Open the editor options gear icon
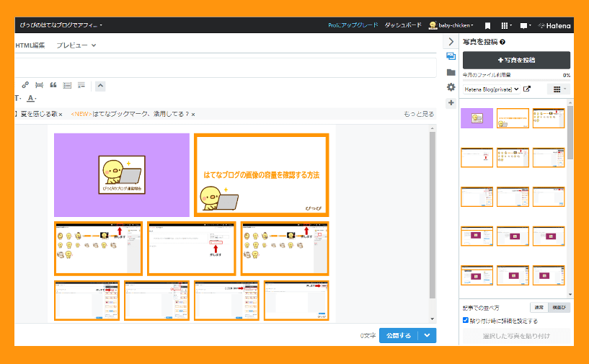589x364 pixels. pyautogui.click(x=451, y=87)
